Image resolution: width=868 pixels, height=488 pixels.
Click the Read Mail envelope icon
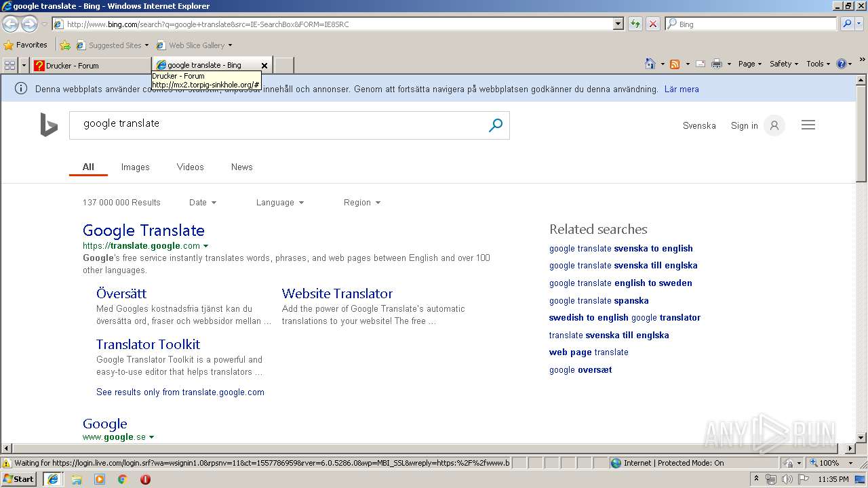pos(700,64)
